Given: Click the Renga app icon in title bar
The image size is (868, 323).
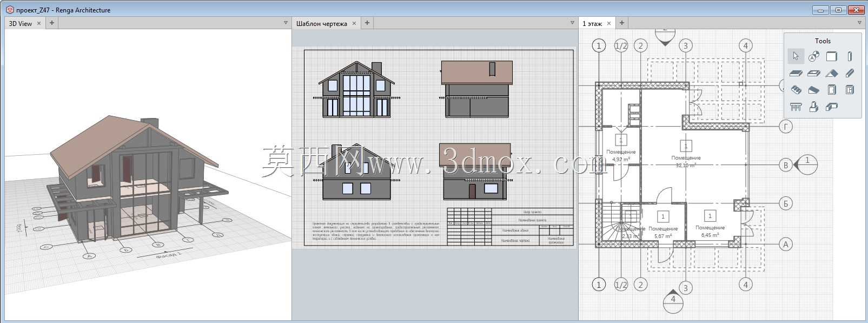Looking at the screenshot, I should click(10, 10).
